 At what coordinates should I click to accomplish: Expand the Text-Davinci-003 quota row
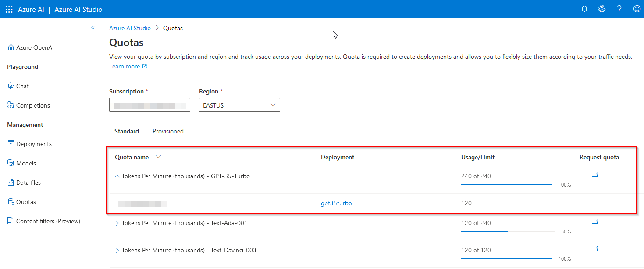tap(117, 250)
